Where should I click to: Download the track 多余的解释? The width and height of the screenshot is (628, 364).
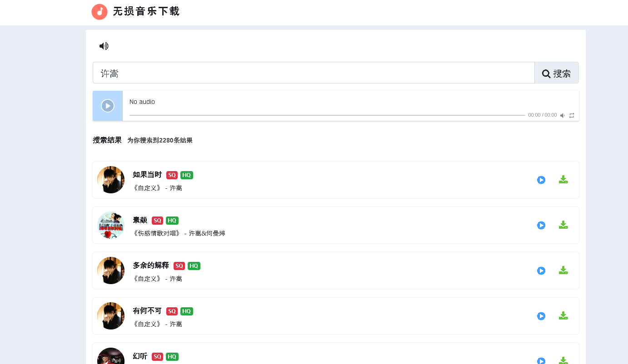pyautogui.click(x=563, y=270)
